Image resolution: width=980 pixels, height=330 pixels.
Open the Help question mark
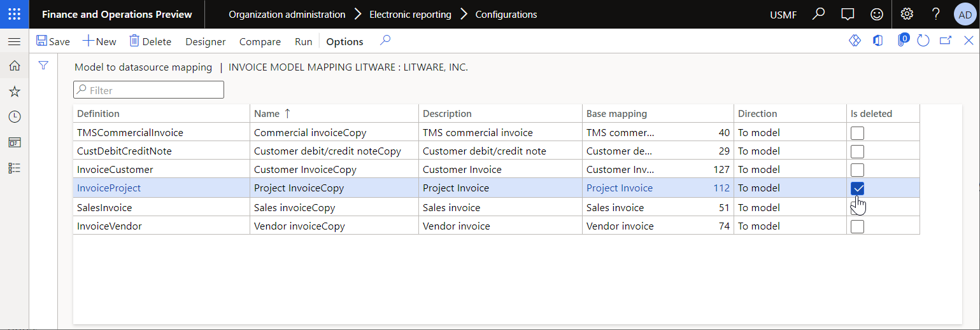935,14
